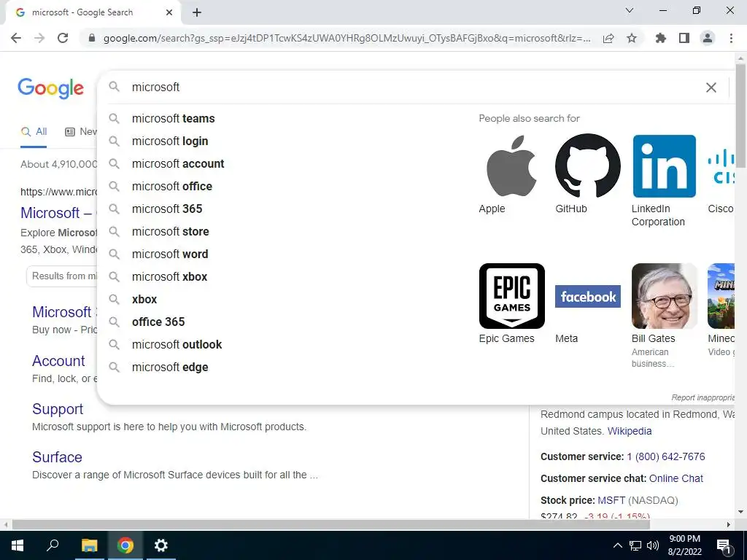Image resolution: width=747 pixels, height=560 pixels.
Task: Click the vertical page scrollbar
Action: 740,116
